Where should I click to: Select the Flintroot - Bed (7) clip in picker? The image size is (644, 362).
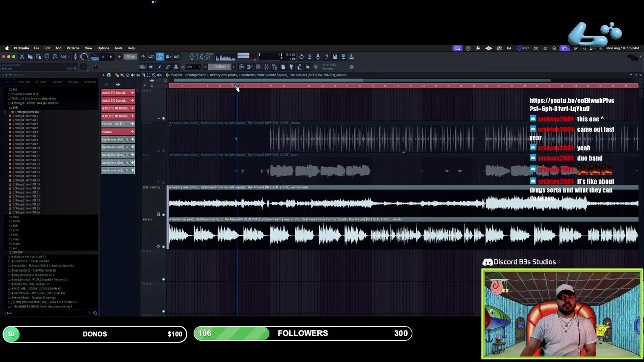coord(118,124)
